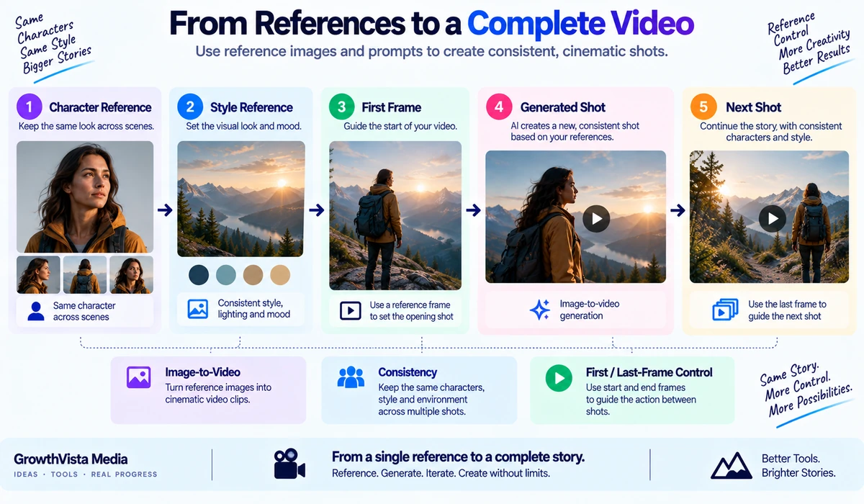Play the Next Shot video
This screenshot has height=504, width=864.
[x=773, y=217]
